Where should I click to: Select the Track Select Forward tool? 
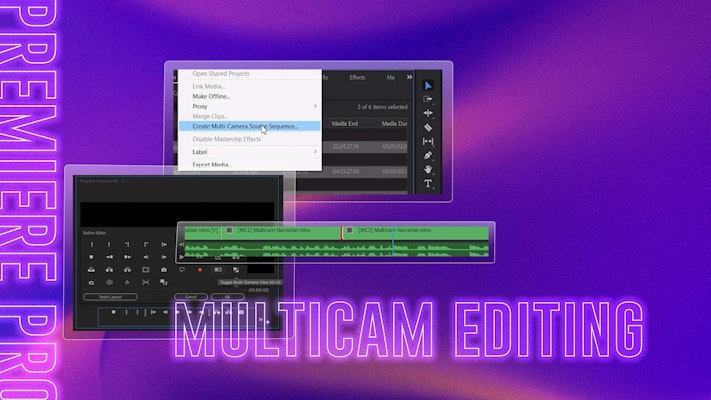click(428, 99)
